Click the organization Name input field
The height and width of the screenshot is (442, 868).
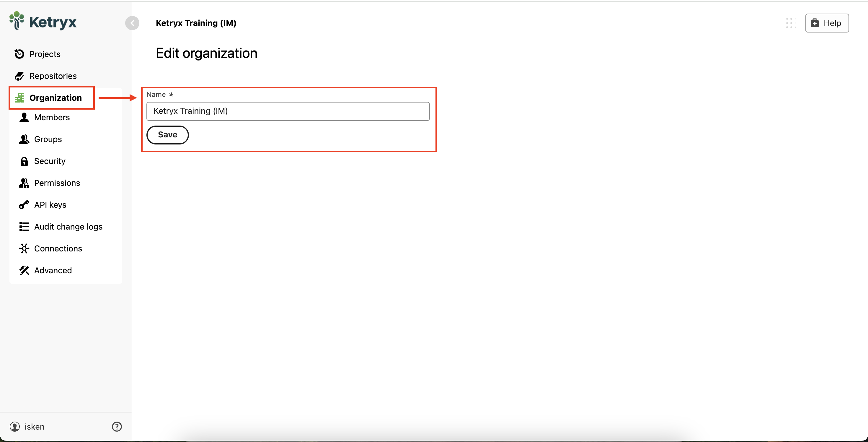coord(288,111)
